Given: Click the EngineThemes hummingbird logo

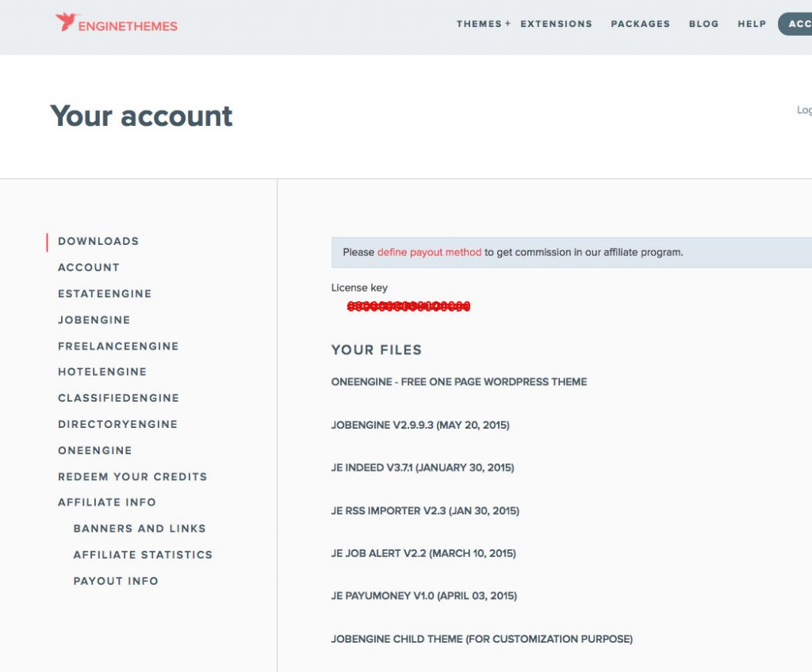Looking at the screenshot, I should (117, 22).
